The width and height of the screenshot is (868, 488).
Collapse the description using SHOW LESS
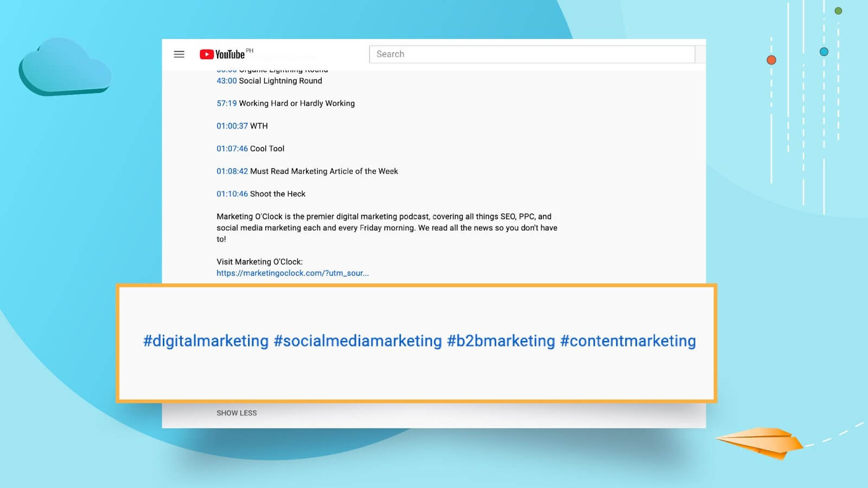(237, 413)
